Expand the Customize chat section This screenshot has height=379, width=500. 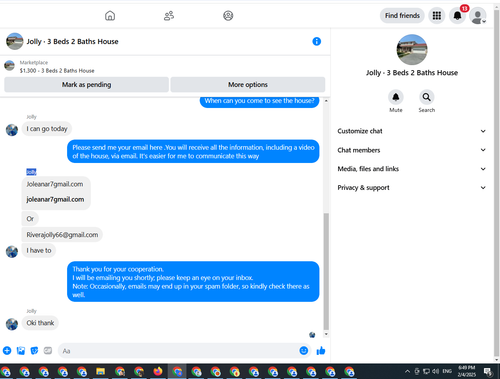coord(412,131)
